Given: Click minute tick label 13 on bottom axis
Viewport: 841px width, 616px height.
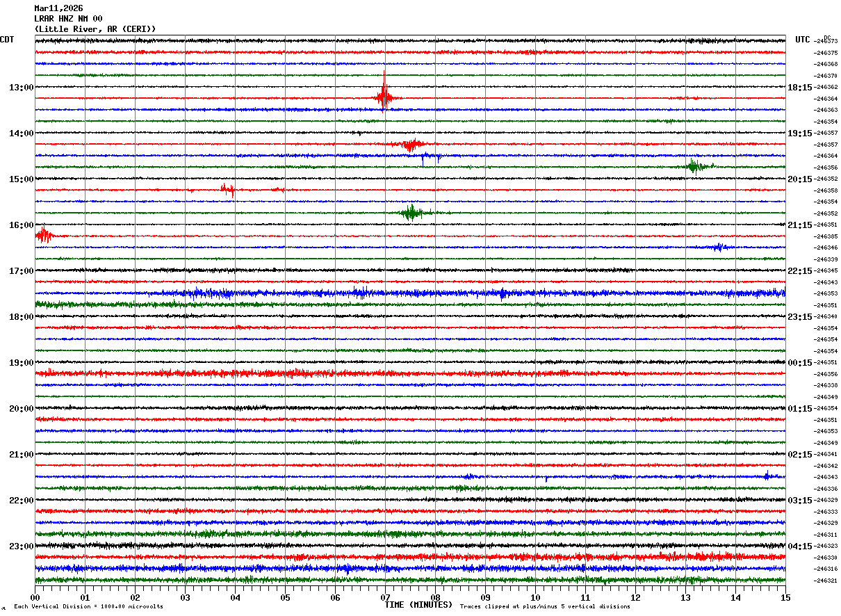Looking at the screenshot, I should click(685, 597).
